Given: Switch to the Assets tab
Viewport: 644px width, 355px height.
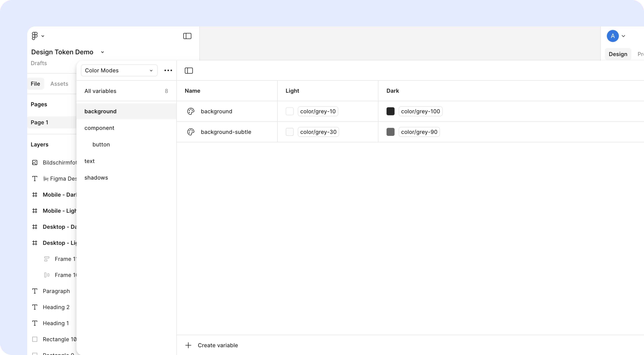Looking at the screenshot, I should point(59,84).
